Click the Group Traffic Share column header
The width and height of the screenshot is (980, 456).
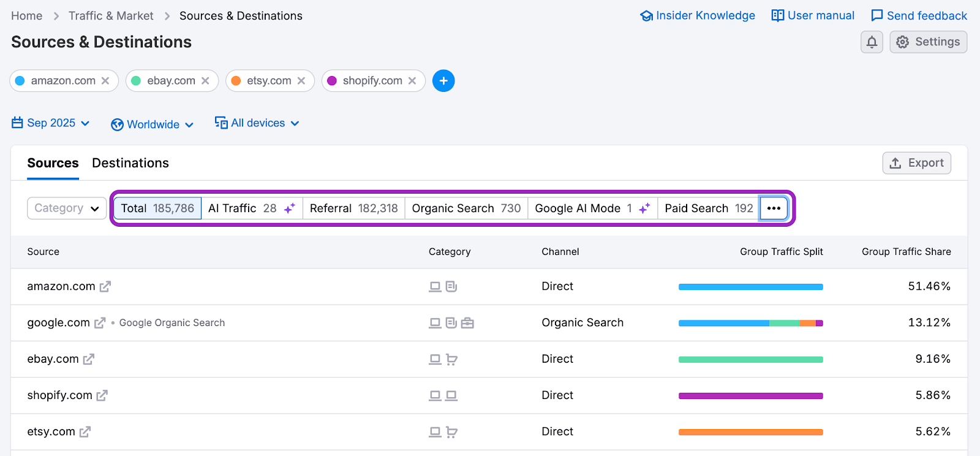point(907,252)
